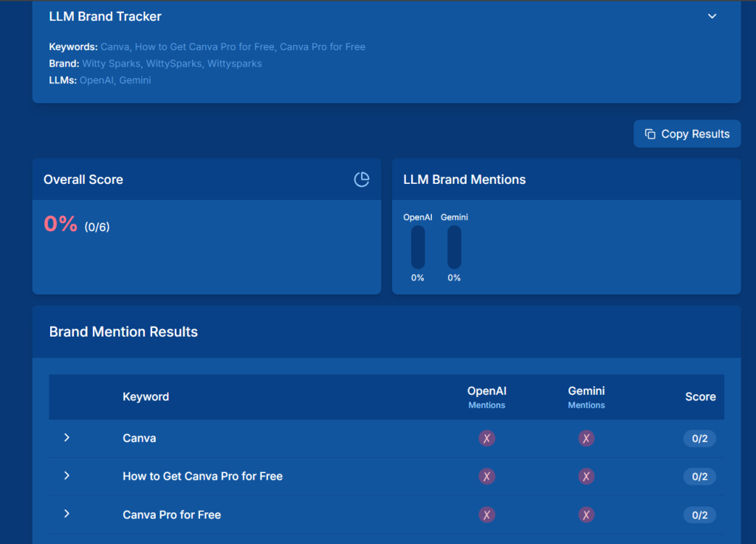The height and width of the screenshot is (544, 756).
Task: Click the Brand Mention Results heading
Action: tap(123, 331)
